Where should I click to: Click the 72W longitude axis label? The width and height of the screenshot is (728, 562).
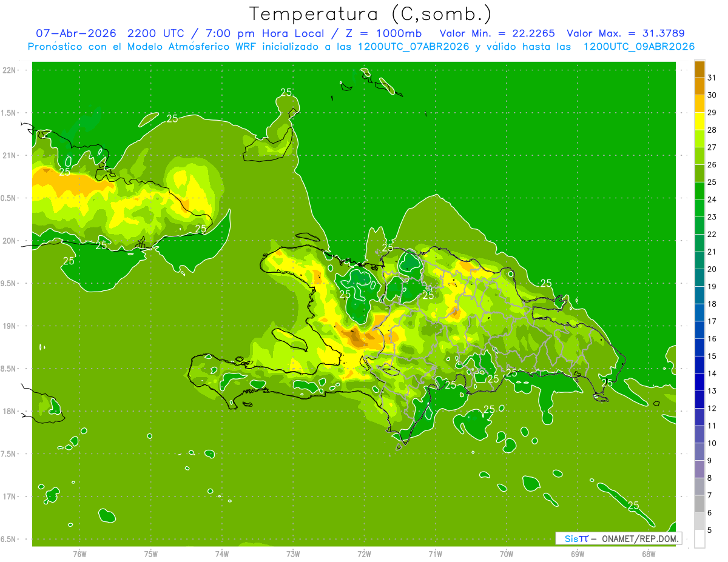364,554
